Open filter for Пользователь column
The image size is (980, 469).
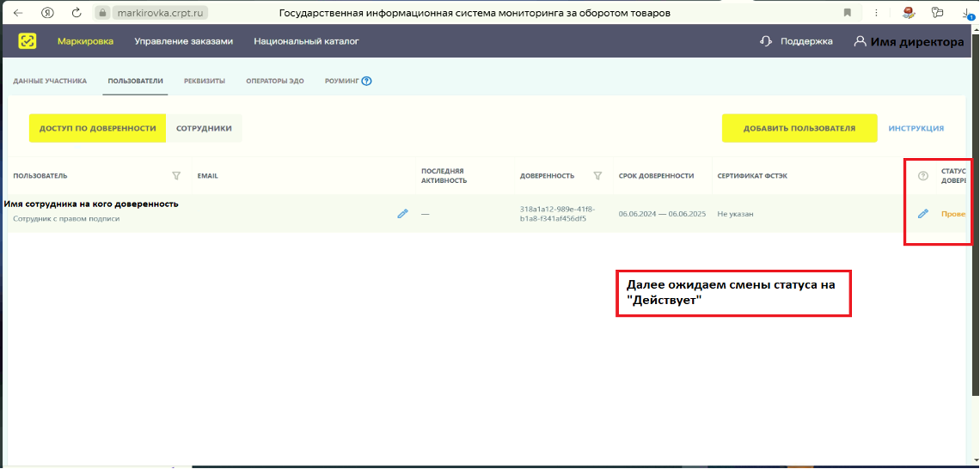point(176,176)
